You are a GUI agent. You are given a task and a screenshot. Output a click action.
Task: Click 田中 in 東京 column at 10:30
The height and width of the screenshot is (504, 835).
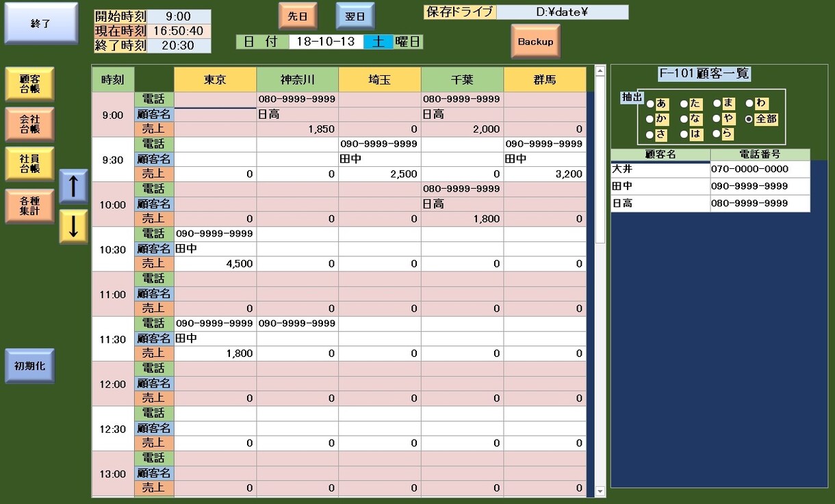215,249
